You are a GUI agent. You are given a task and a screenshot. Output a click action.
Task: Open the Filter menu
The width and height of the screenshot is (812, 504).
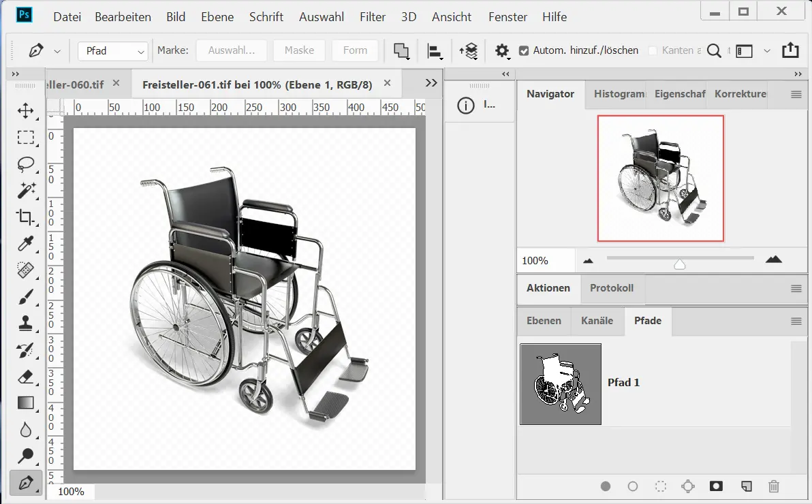point(373,17)
